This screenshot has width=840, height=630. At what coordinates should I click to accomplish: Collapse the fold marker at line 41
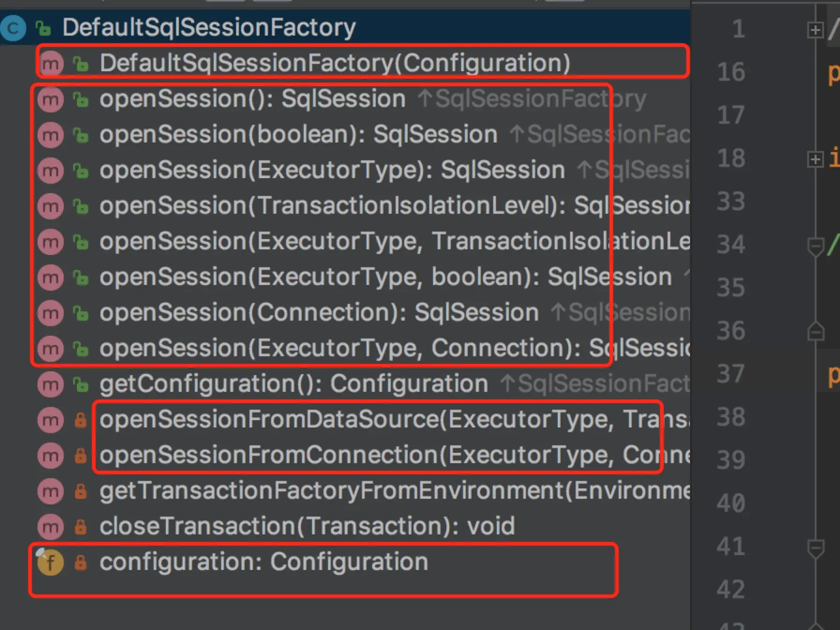pyautogui.click(x=816, y=547)
